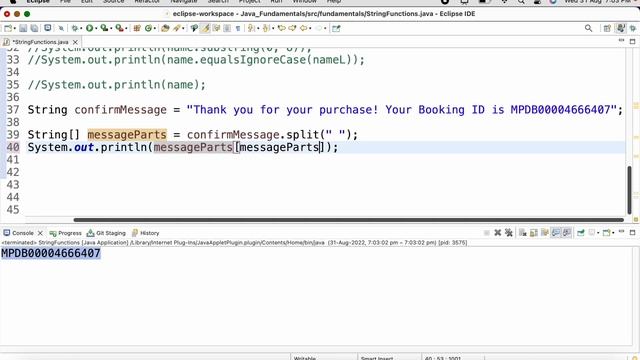Open the Open Console dropdown arrow
The image size is (640, 360).
613,233
